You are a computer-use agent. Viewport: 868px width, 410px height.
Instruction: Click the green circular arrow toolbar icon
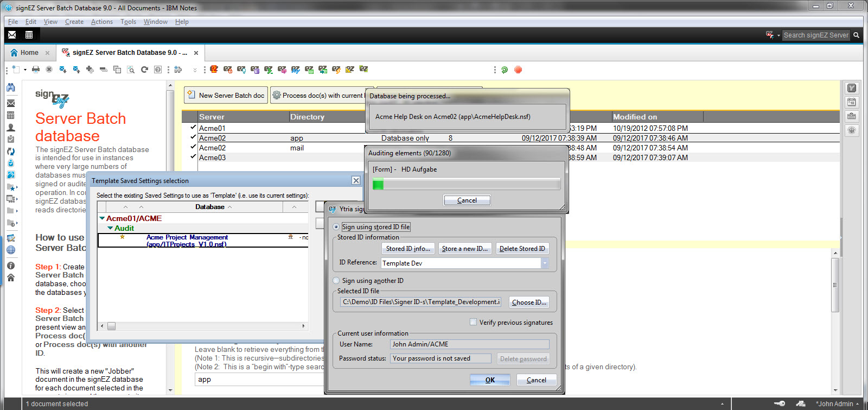[x=505, y=70]
